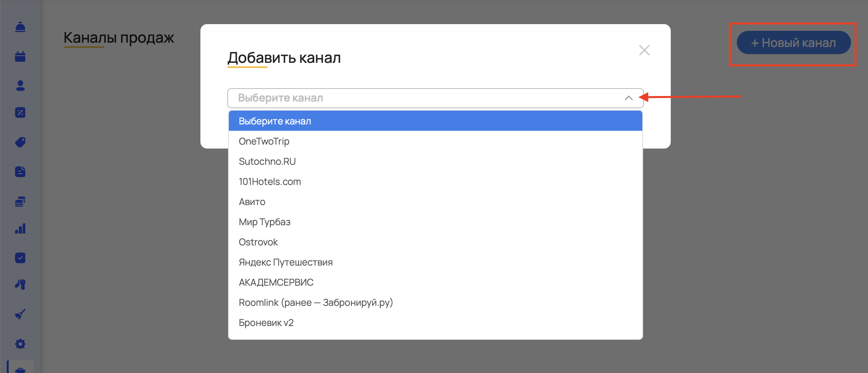Click the Выберите канал input field
The height and width of the screenshot is (373, 868).
pos(395,98)
